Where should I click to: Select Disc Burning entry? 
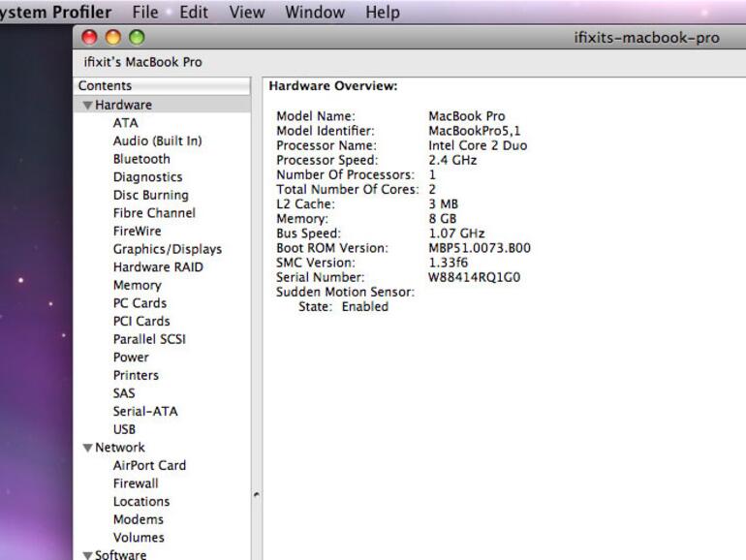(x=151, y=196)
